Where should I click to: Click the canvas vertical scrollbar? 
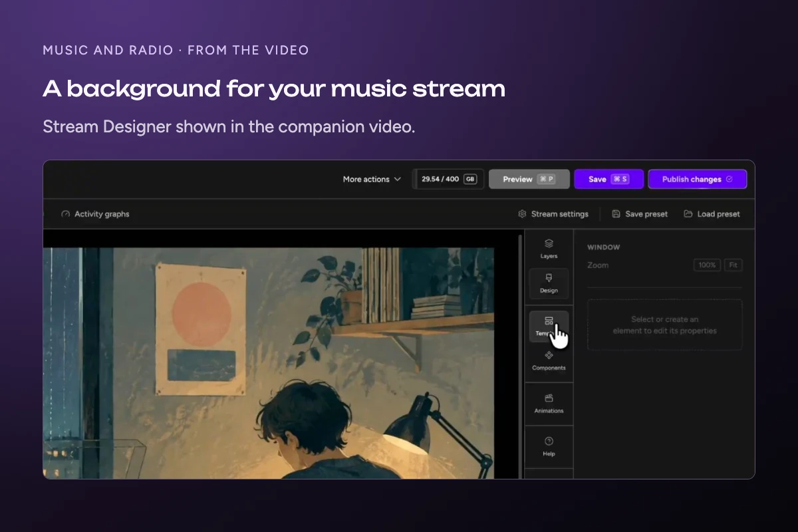(520, 356)
